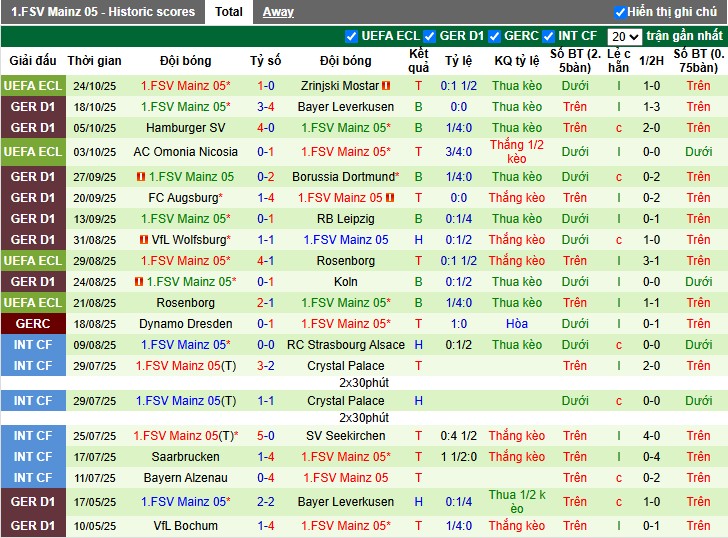
Task: Click red card icon beside Zrinjski Mostar
Action: click(x=385, y=86)
